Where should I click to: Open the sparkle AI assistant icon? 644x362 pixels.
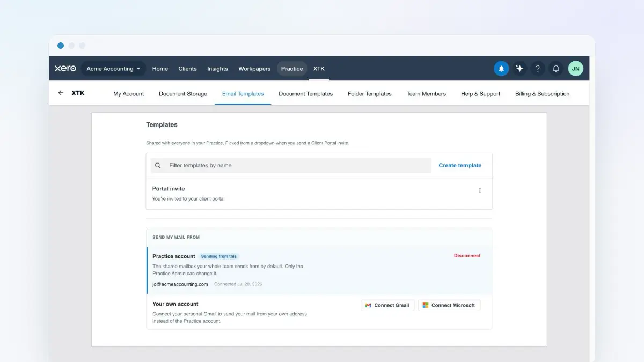pos(519,69)
